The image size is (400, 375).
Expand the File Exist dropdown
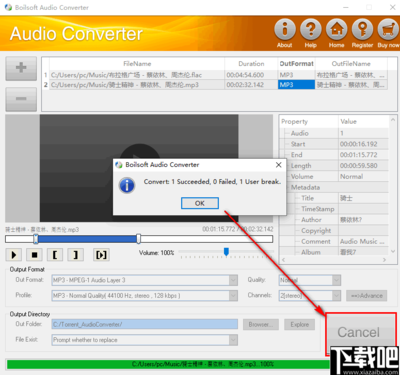coord(233,340)
